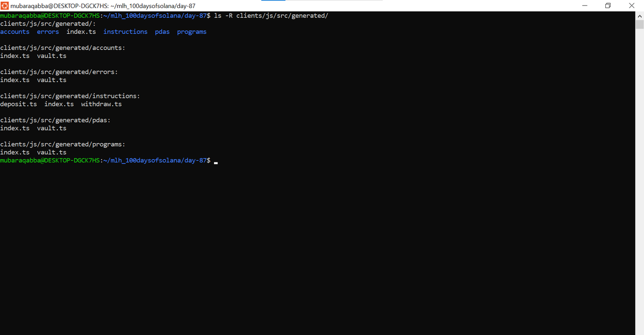Click the 'errors' directory name

pos(48,32)
